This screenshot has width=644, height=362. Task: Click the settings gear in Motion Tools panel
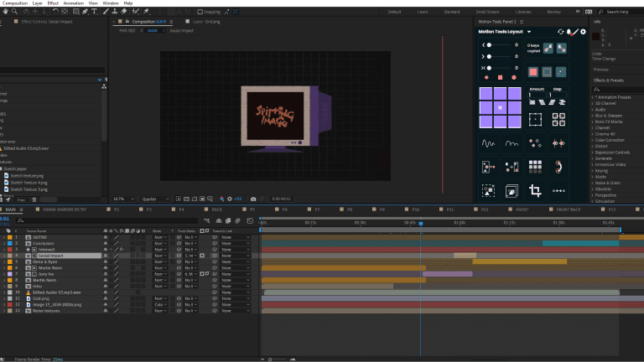pyautogui.click(x=583, y=32)
